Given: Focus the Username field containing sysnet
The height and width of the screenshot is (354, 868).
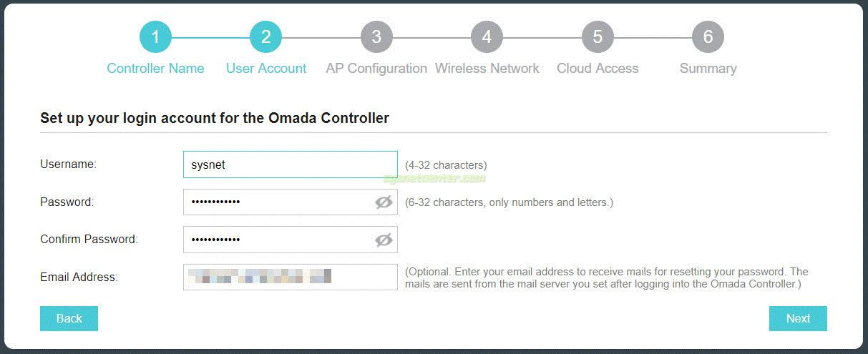Looking at the screenshot, I should (x=291, y=164).
